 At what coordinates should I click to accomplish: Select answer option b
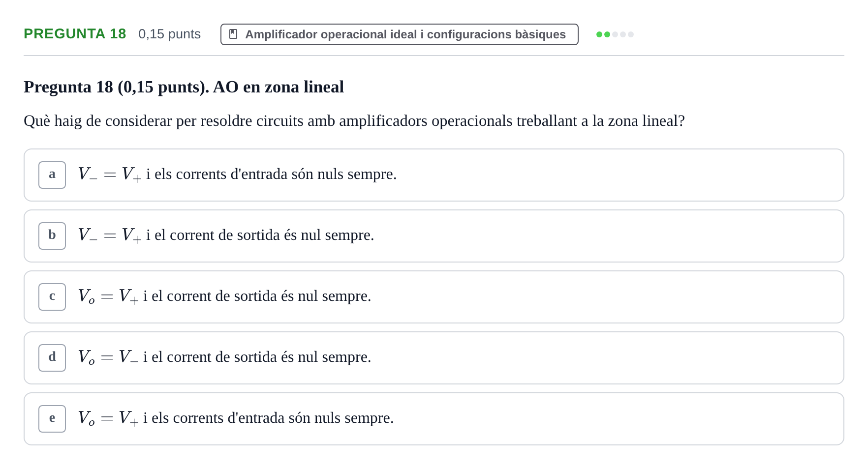pos(434,236)
